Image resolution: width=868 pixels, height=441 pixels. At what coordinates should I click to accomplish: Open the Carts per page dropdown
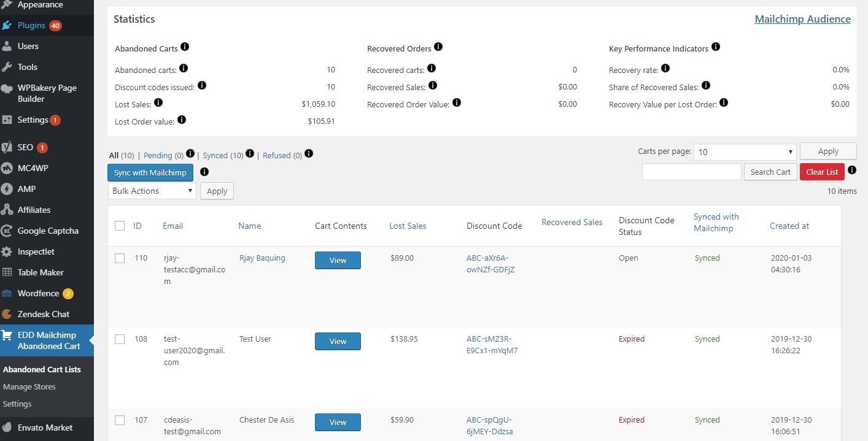[x=745, y=151]
